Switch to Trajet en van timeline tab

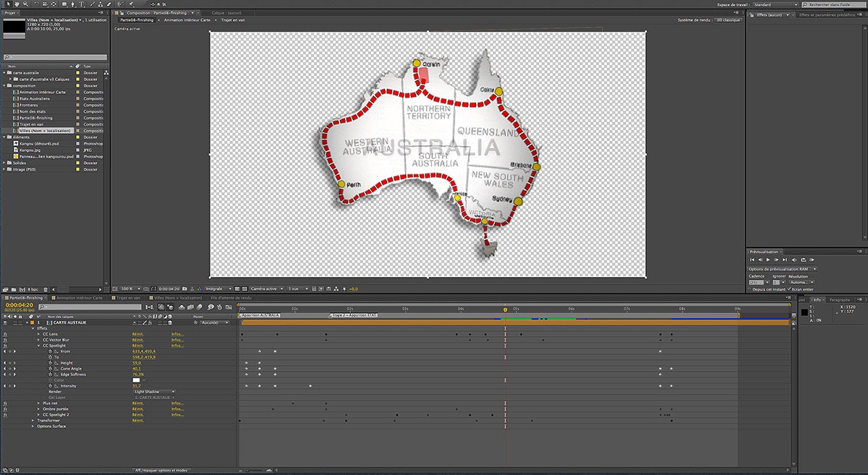pos(127,297)
